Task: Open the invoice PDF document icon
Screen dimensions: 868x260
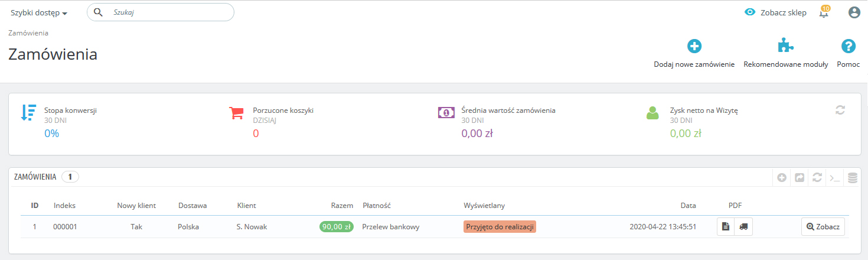Action: 726,227
